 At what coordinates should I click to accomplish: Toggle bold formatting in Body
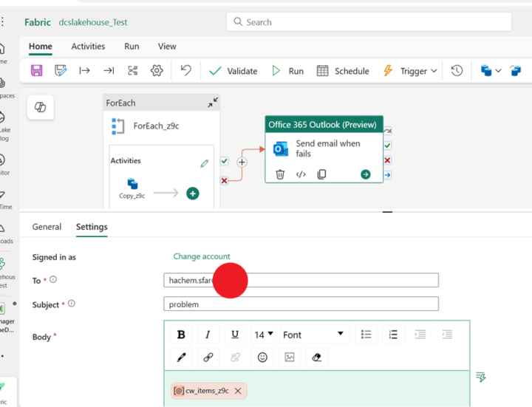point(181,335)
